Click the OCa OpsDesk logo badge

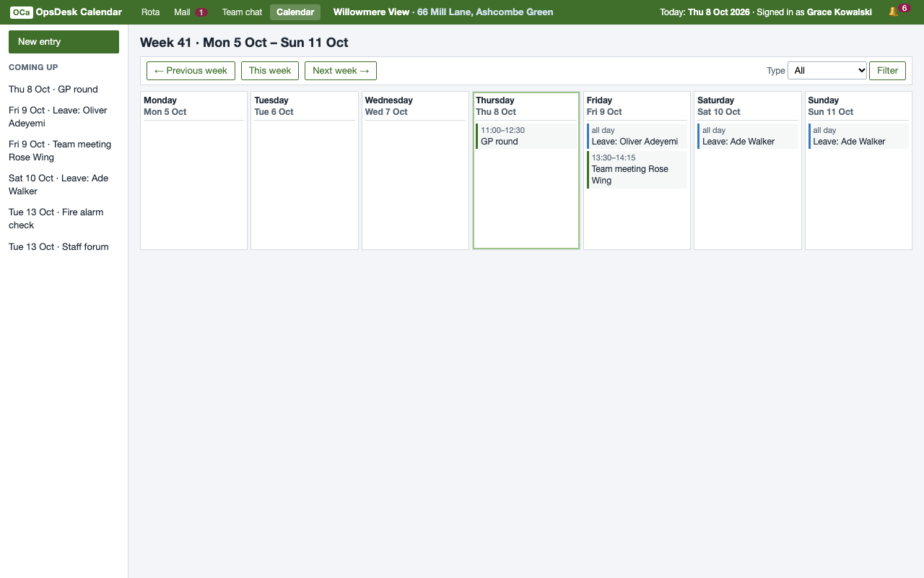coord(22,12)
